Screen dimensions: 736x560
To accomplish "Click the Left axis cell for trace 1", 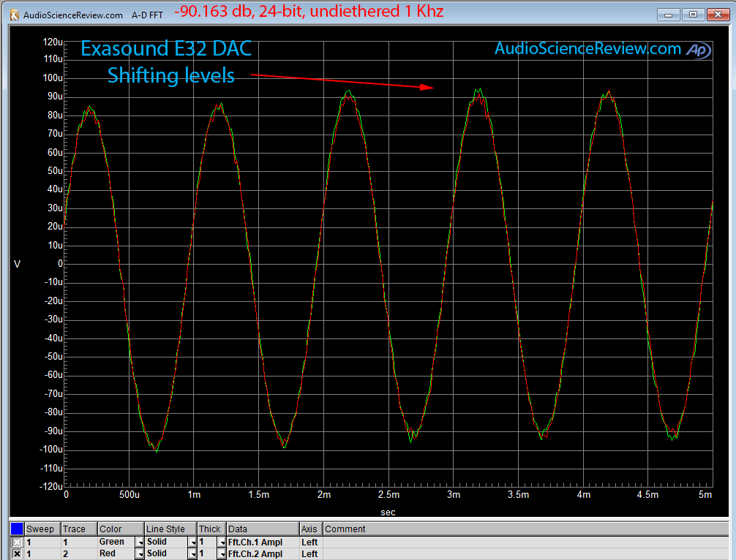I will tap(311, 542).
